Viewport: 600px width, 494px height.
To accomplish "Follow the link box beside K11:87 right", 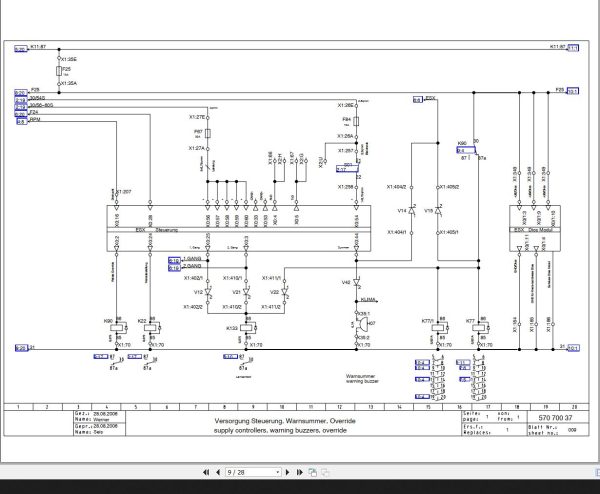I will click(573, 48).
